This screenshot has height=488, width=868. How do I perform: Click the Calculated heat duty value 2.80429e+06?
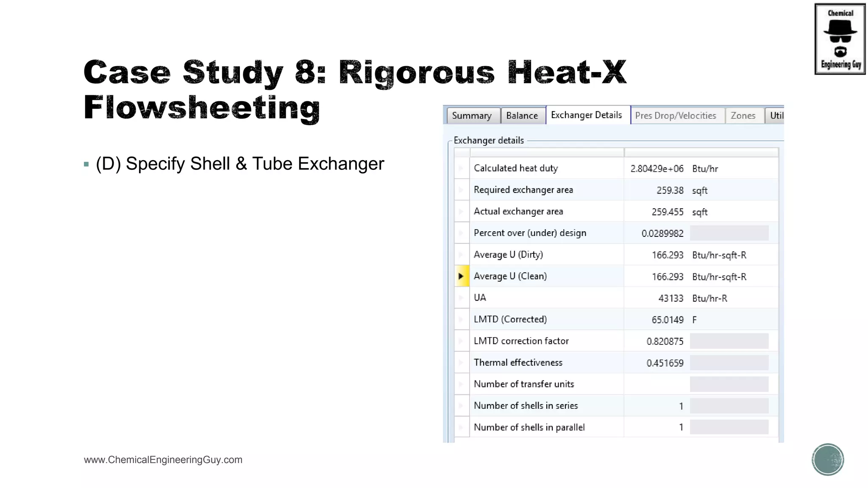[x=657, y=169]
